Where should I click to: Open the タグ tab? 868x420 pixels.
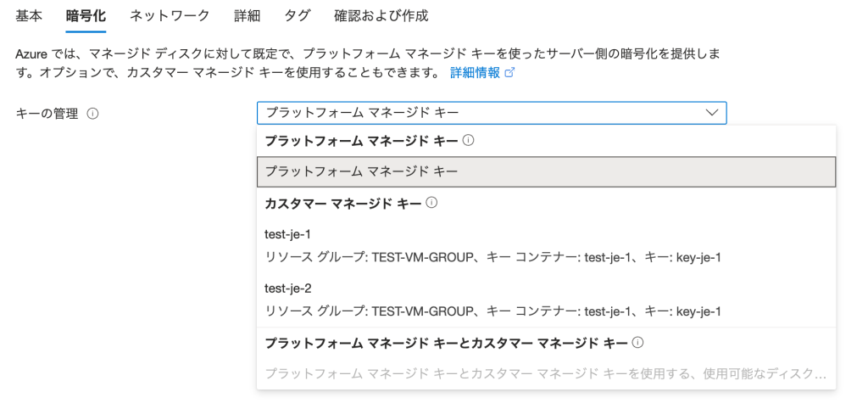coord(298,15)
